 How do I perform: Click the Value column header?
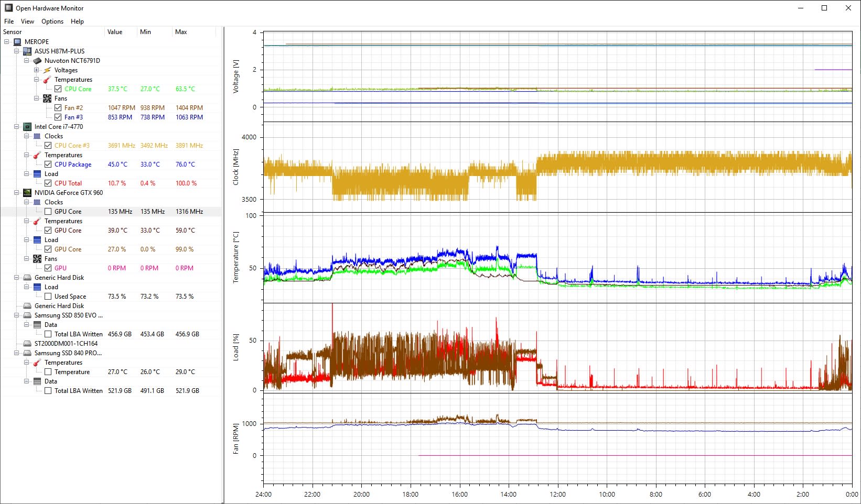(x=121, y=32)
